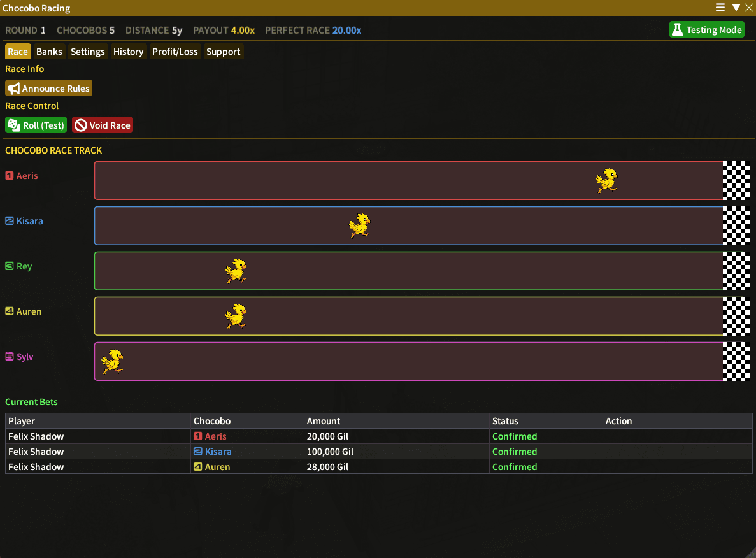
Task: Click the Rey chocobo sprite on the track
Action: (x=236, y=271)
